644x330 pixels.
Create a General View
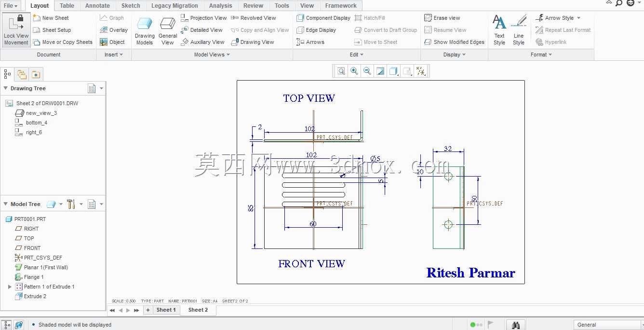pyautogui.click(x=168, y=31)
